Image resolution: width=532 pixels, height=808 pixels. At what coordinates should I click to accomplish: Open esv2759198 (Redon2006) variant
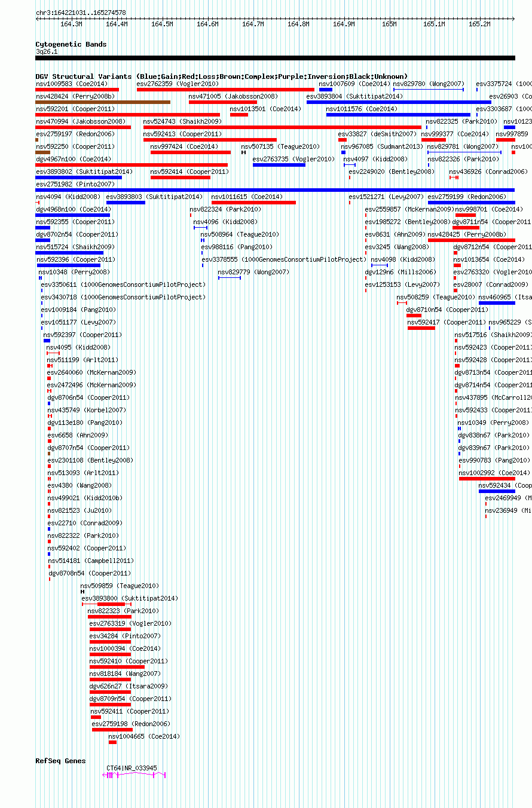coord(131,724)
